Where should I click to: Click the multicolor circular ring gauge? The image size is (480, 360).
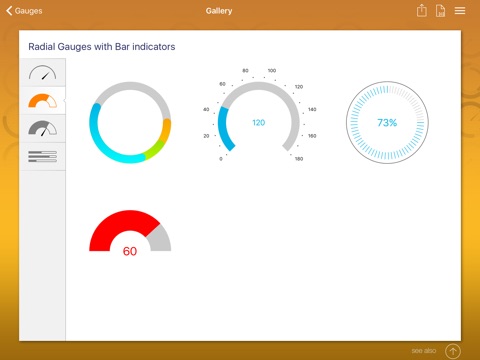(x=130, y=122)
